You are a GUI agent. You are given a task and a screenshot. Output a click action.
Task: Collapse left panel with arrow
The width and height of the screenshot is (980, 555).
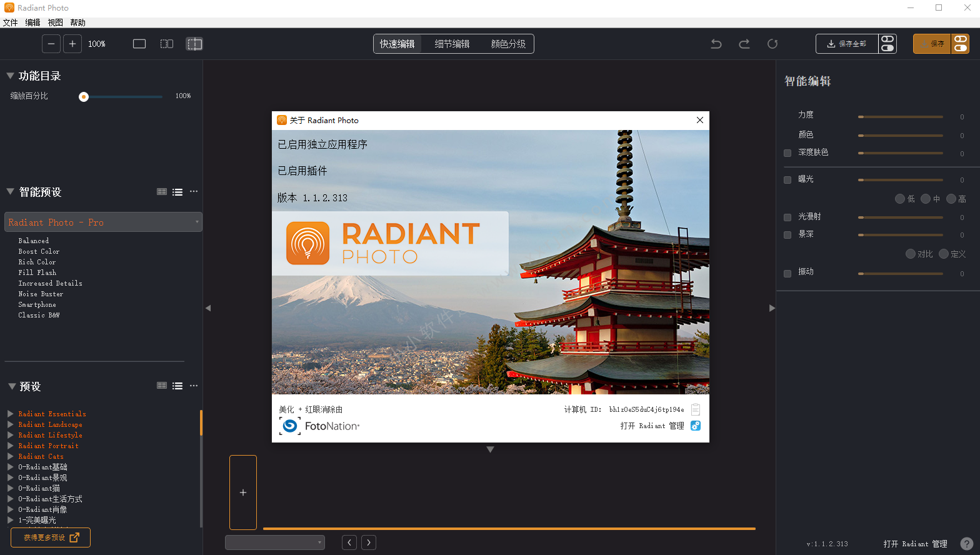(208, 308)
